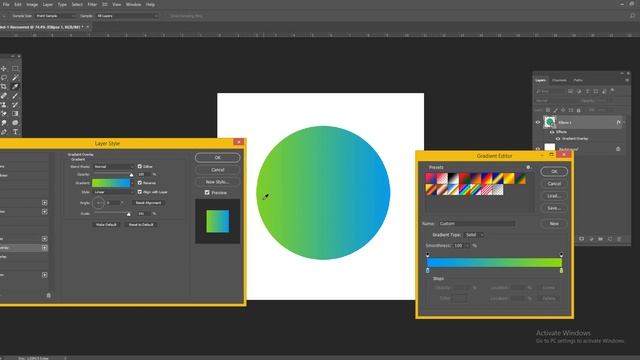
Task: Open the Edit menu
Action: [x=18, y=4]
